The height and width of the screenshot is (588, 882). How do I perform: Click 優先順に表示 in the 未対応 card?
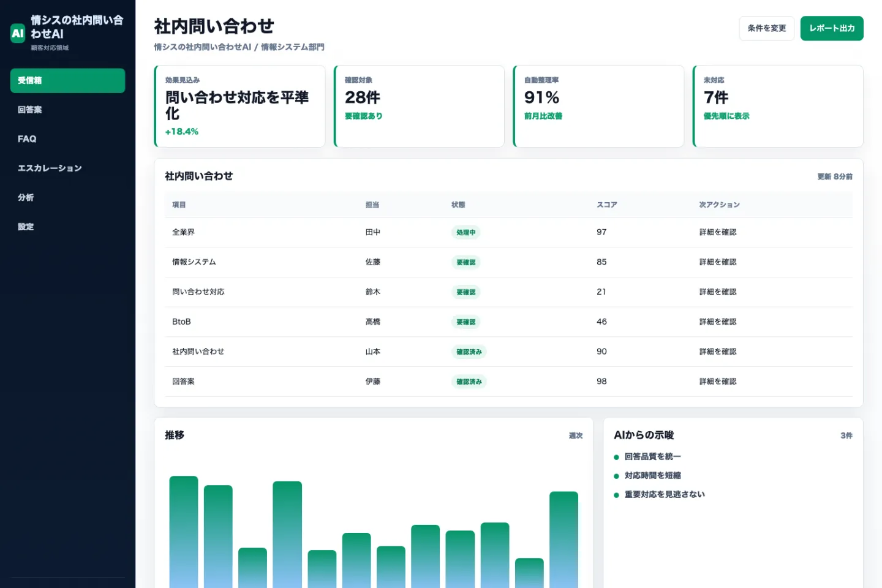726,116
